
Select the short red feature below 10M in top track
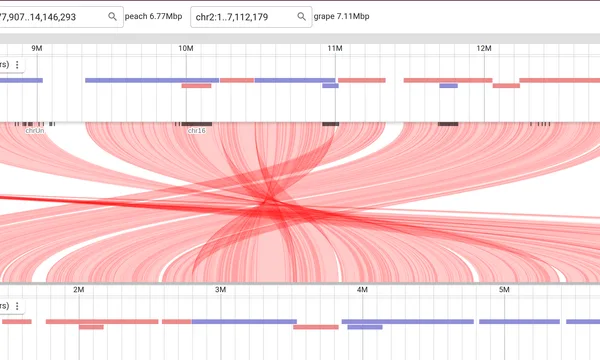(x=196, y=86)
